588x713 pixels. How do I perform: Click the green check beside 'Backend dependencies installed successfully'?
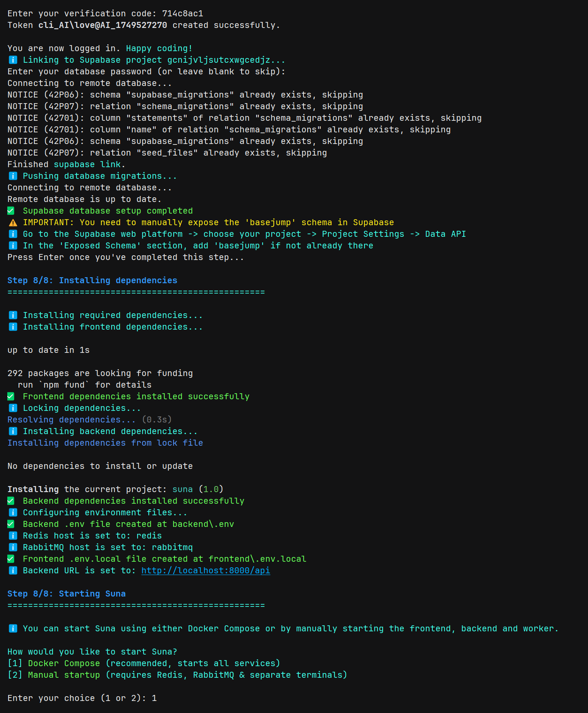(x=11, y=501)
